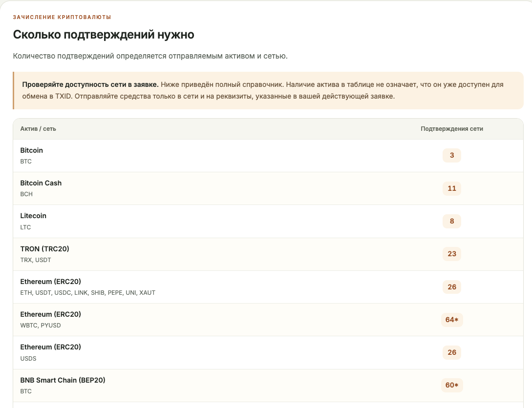The height and width of the screenshot is (408, 532).
Task: Select the 'Подтверждения сети' column header
Action: click(x=452, y=129)
